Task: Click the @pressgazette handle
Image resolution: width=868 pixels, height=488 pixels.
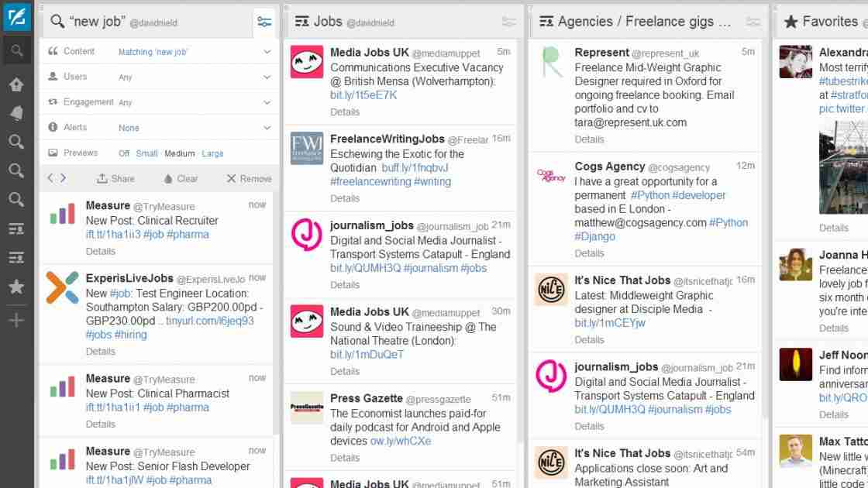Action: [x=438, y=399]
